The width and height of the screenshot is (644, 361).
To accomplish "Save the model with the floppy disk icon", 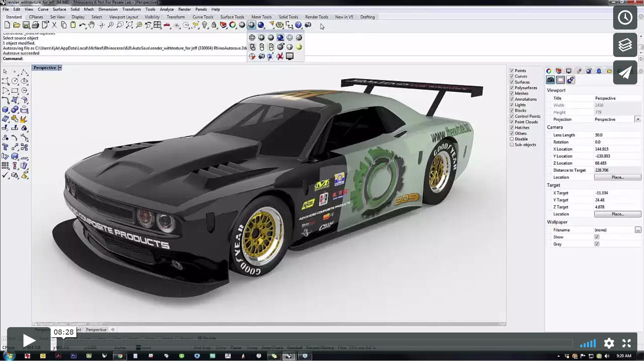I will click(x=26, y=25).
